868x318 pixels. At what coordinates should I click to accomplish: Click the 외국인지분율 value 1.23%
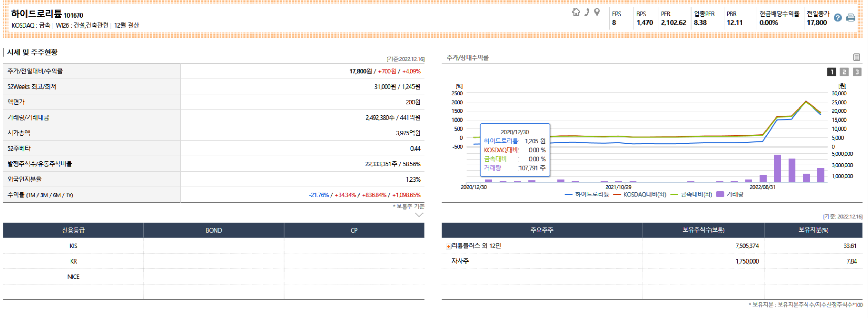point(413,179)
